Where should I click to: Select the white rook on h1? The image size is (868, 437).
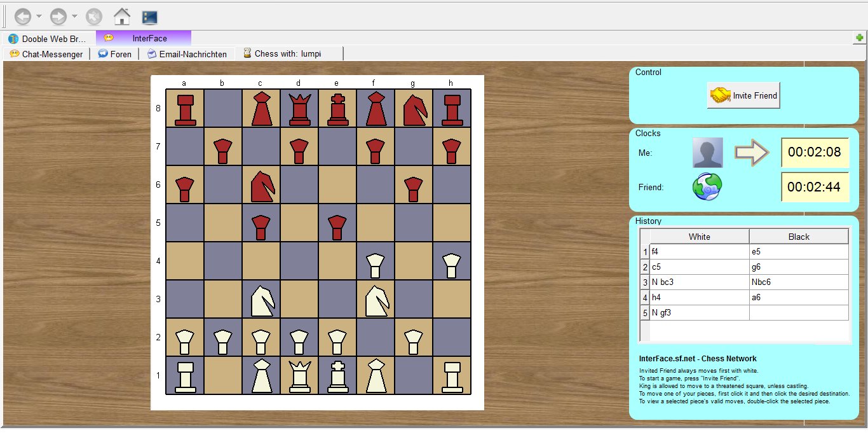click(x=452, y=377)
